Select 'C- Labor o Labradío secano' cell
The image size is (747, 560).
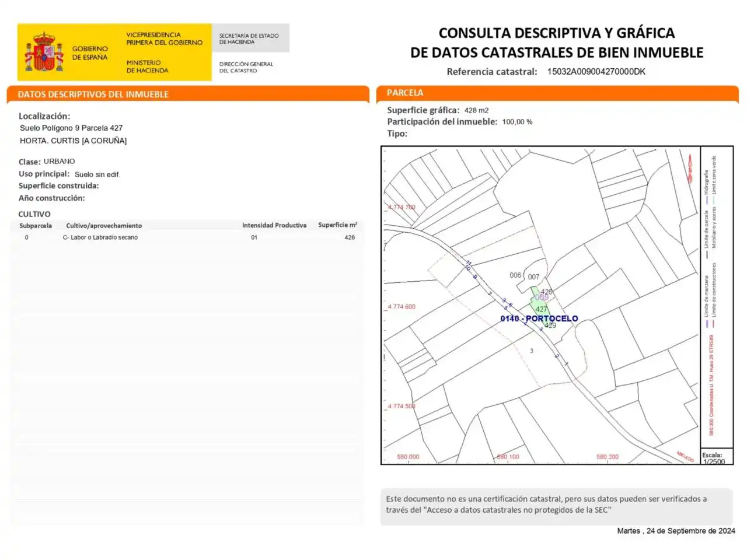100,237
